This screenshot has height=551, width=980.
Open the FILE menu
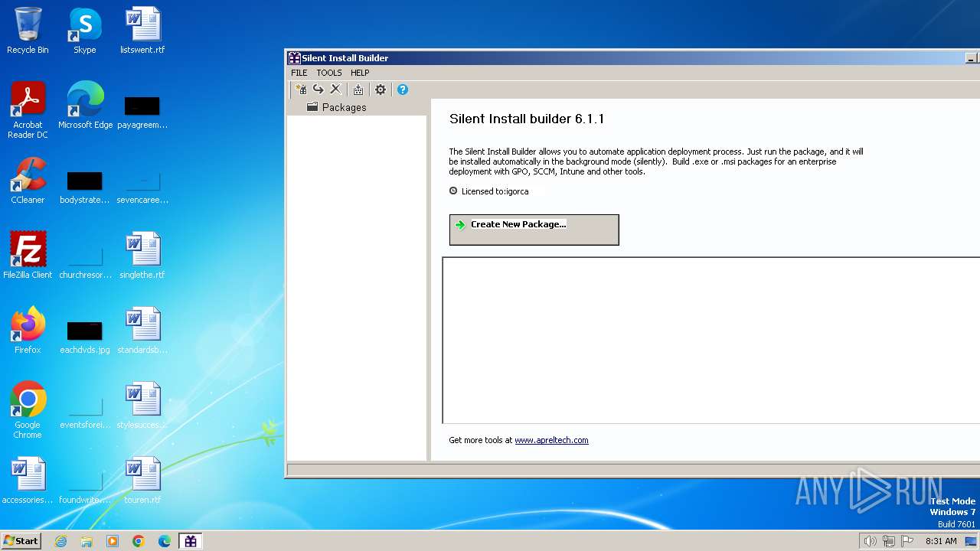pos(299,73)
